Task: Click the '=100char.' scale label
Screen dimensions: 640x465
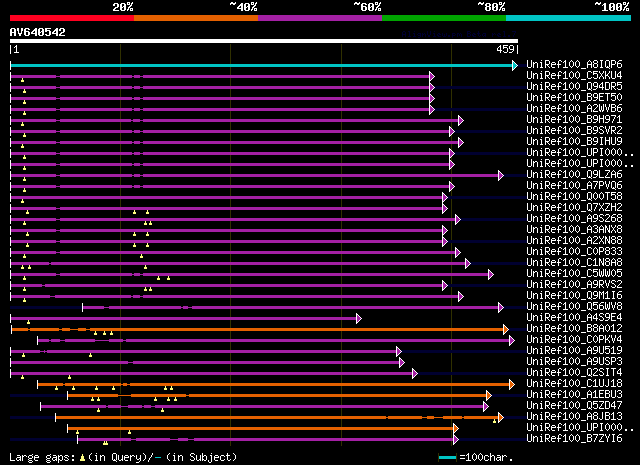Action: click(486, 458)
